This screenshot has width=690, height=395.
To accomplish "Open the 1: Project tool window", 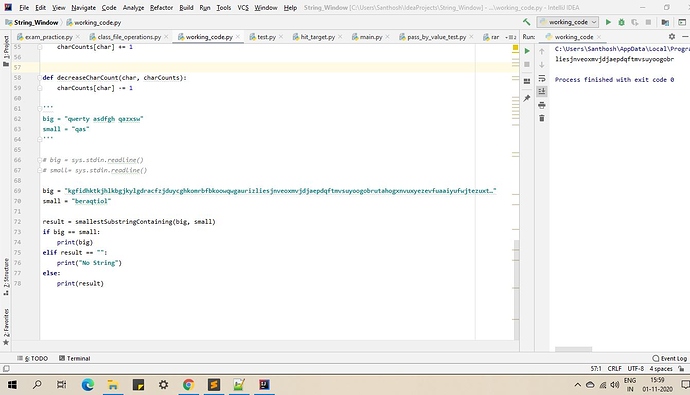I will pos(6,51).
